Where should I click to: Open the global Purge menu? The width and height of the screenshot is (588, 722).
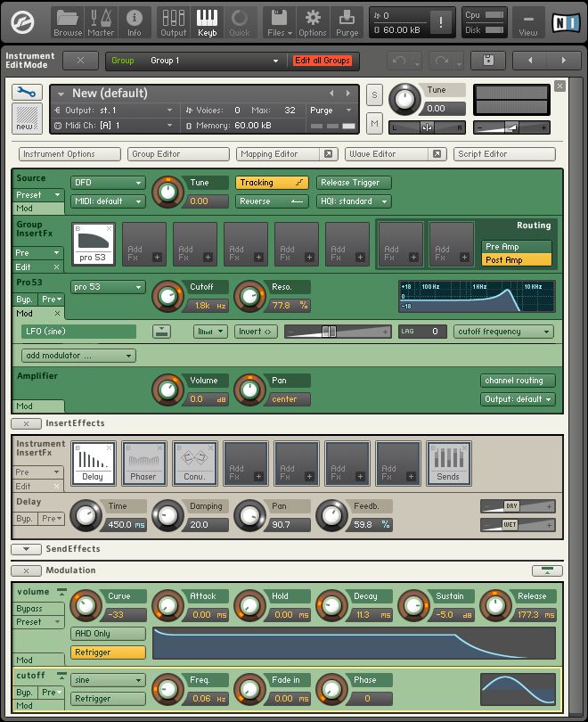click(347, 22)
